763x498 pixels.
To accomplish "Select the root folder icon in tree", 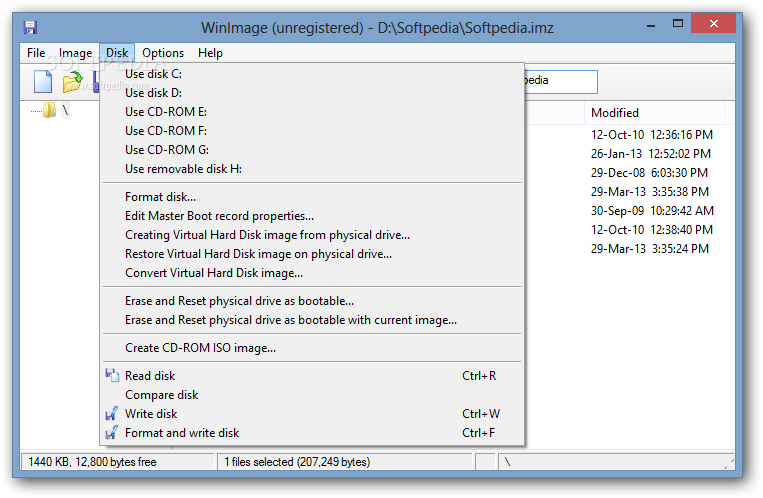I will [x=49, y=111].
